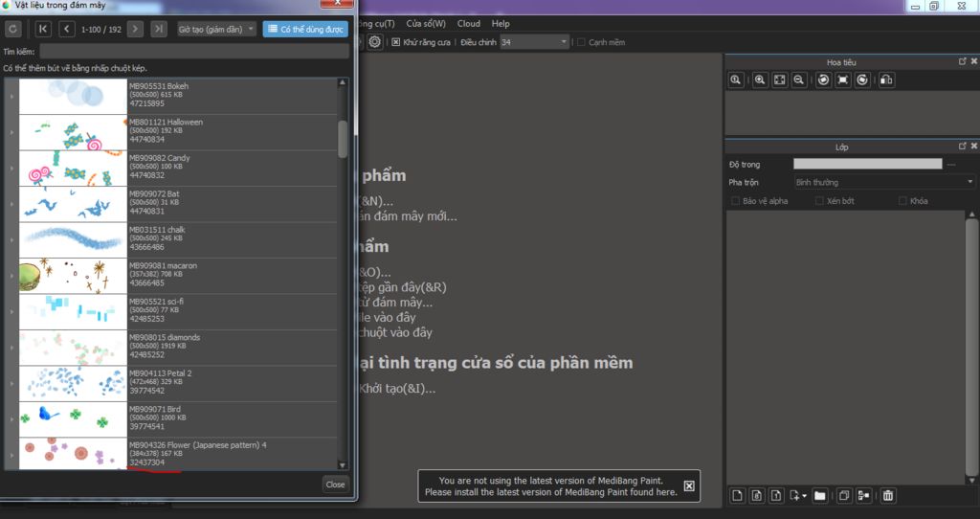
Task: Select the MB904113 Petal 2 brush row
Action: 177,383
